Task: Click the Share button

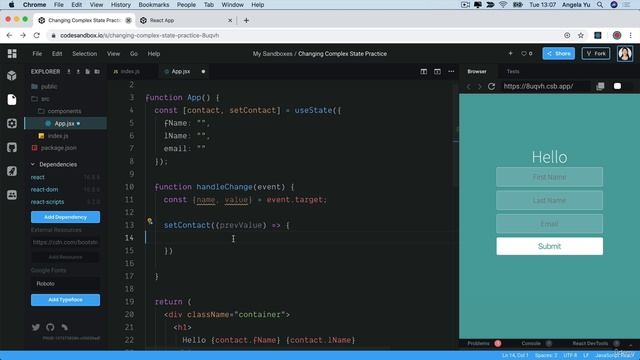Action: [x=558, y=53]
